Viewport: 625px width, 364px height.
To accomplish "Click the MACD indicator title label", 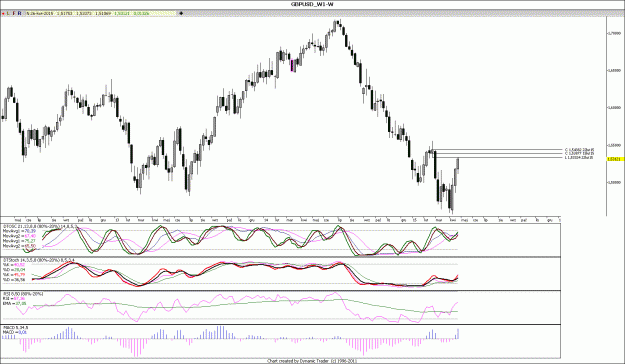I will [x=16, y=328].
